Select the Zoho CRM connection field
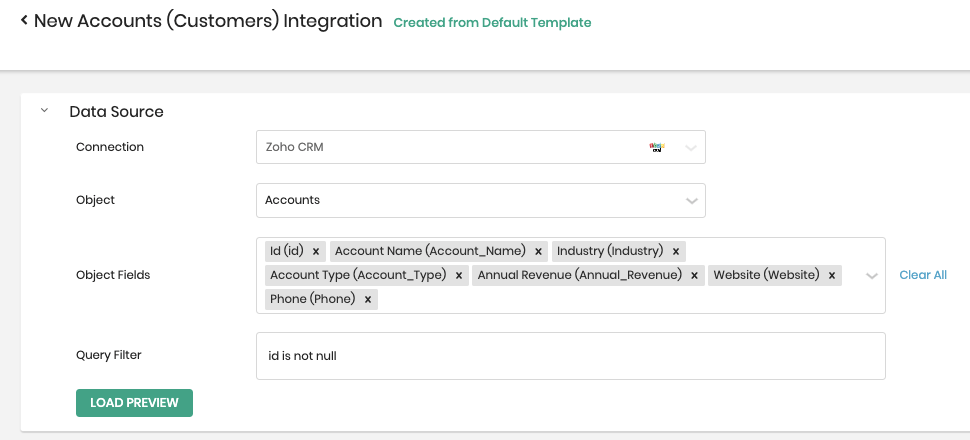This screenshot has height=440, width=970. [450, 147]
